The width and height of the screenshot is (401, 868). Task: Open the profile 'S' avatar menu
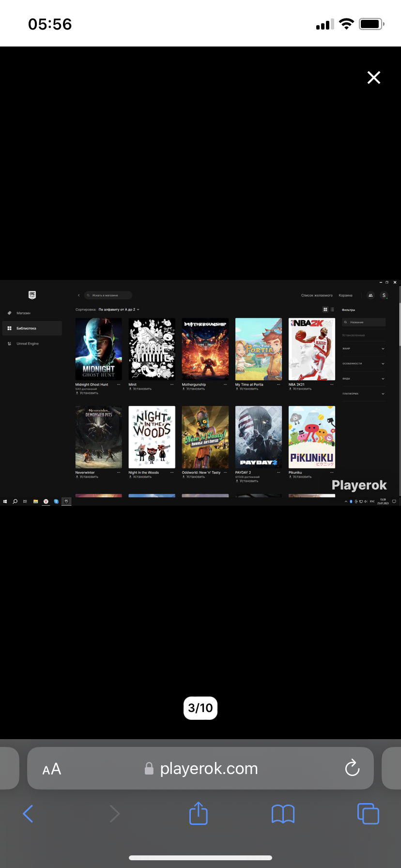coord(384,295)
